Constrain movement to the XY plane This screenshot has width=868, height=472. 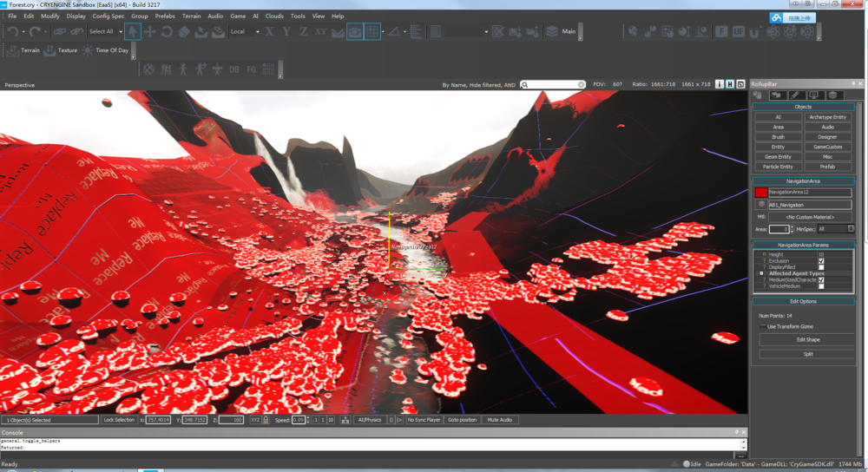320,31
